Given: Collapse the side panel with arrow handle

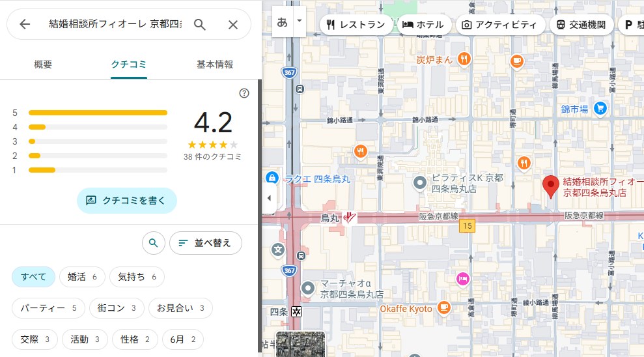Looking at the screenshot, I should click(x=269, y=198).
